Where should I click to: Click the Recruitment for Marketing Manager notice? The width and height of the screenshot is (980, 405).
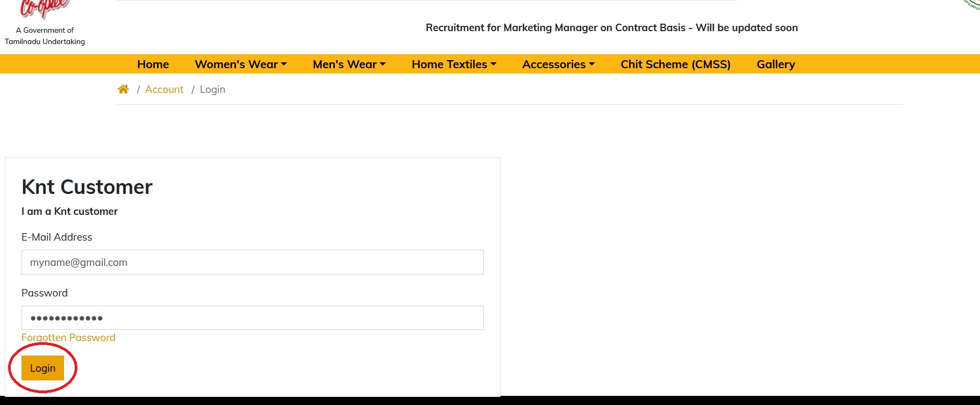[x=612, y=27]
